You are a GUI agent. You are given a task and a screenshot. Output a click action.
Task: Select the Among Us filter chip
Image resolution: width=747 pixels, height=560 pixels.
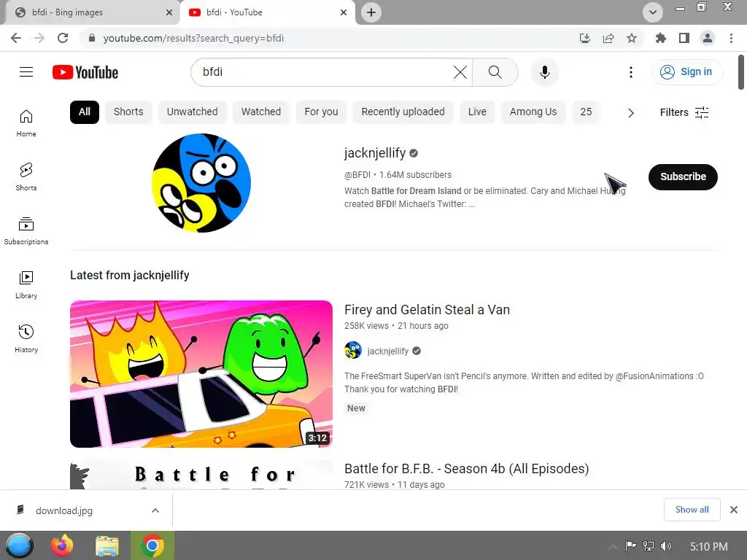[x=533, y=112]
